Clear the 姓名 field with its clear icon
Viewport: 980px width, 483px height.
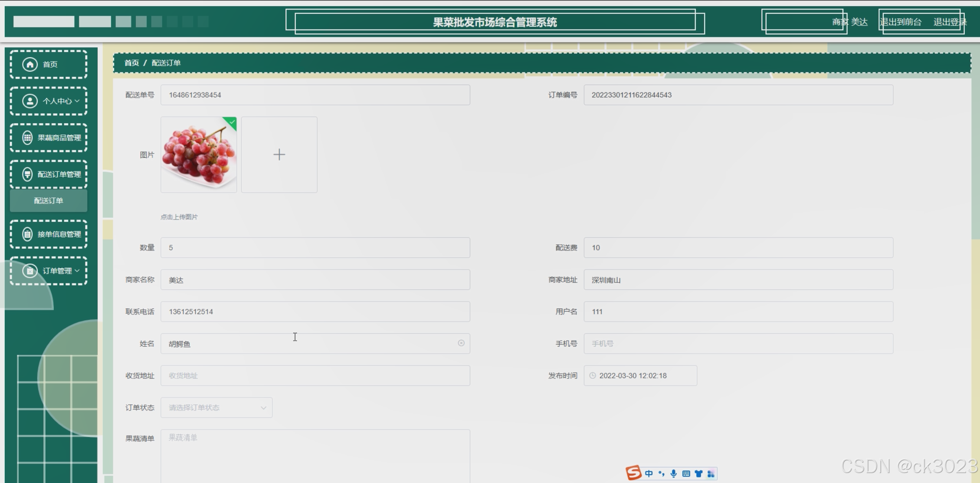pos(461,343)
